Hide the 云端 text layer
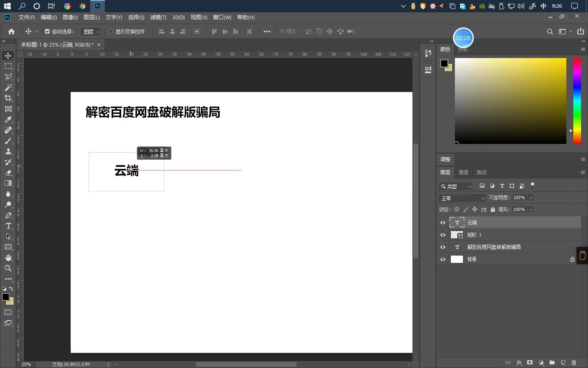 click(x=443, y=223)
